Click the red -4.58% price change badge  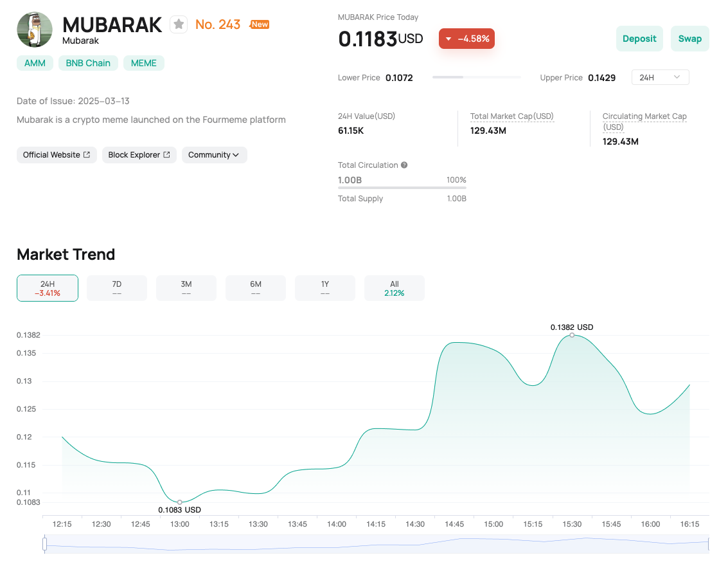[x=466, y=39]
